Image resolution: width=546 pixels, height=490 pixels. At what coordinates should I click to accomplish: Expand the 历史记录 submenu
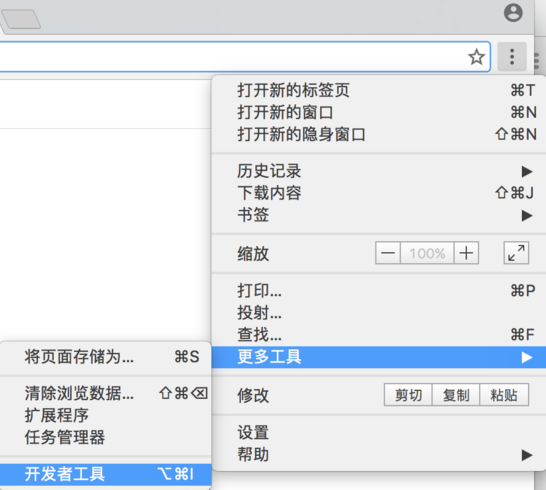point(379,171)
